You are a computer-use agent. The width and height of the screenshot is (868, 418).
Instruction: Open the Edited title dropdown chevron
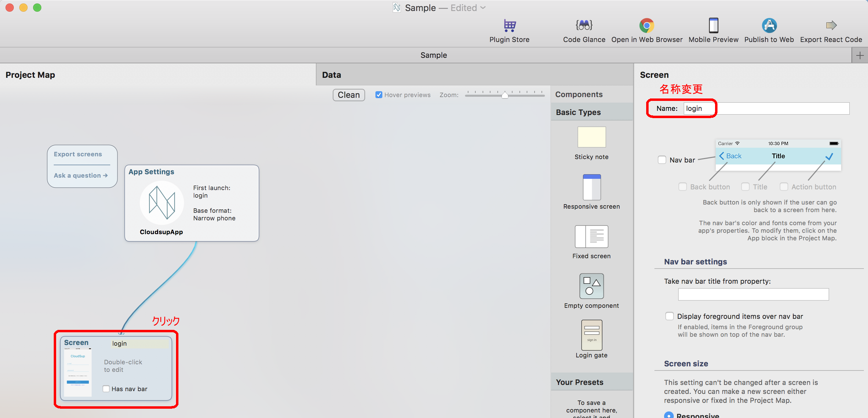pyautogui.click(x=483, y=8)
